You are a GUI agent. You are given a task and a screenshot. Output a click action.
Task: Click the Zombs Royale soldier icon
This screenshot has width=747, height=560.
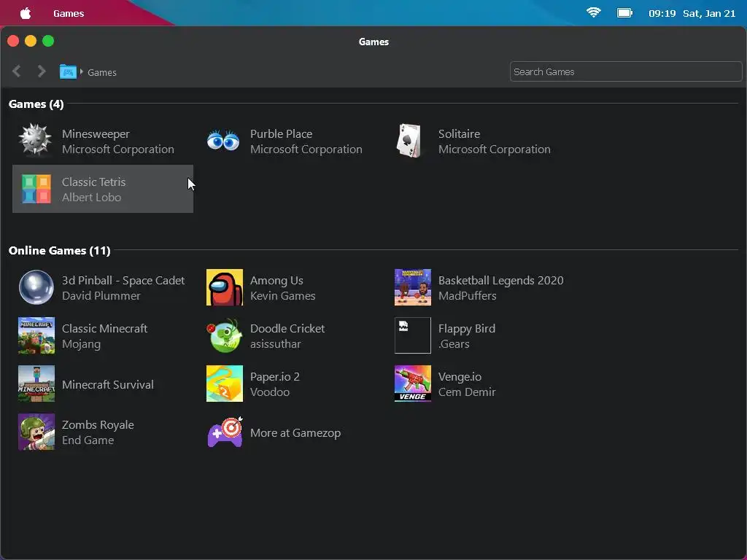36,432
